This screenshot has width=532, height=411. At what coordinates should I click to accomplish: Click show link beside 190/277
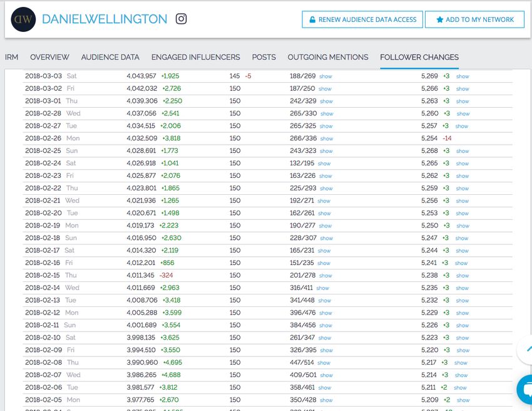[325, 226]
